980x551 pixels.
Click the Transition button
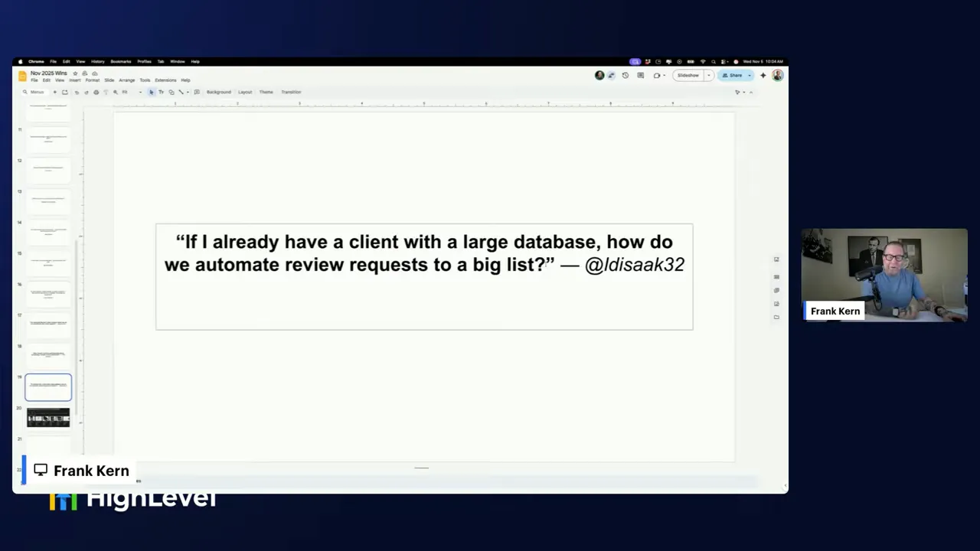point(291,92)
